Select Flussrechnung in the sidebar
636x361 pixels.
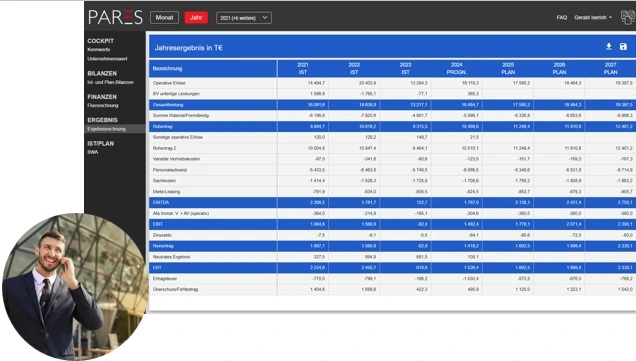point(103,105)
